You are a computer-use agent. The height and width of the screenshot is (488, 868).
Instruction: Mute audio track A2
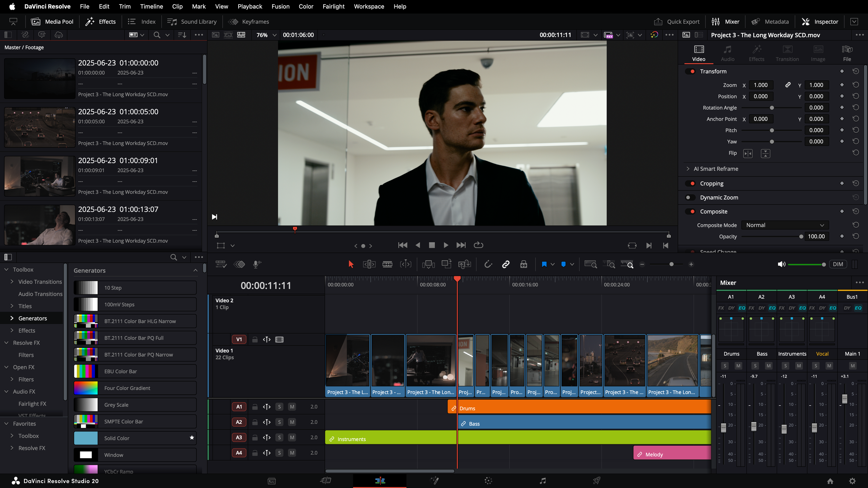pos(292,422)
